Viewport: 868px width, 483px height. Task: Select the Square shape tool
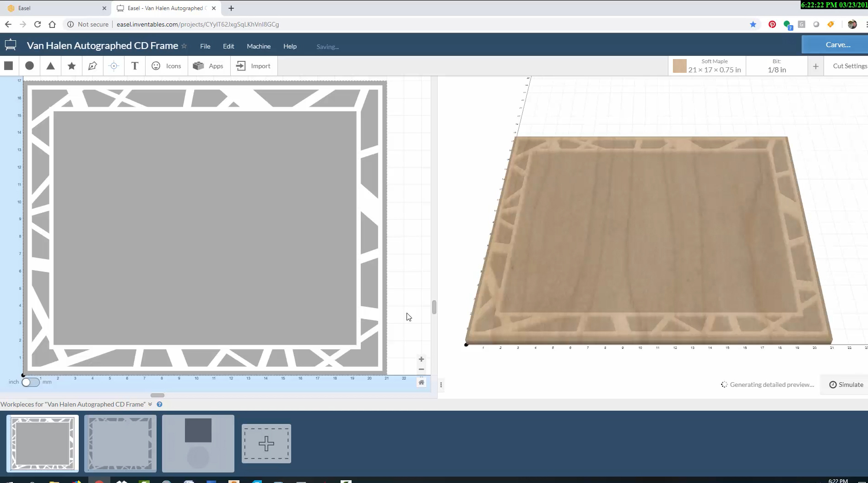pos(8,65)
